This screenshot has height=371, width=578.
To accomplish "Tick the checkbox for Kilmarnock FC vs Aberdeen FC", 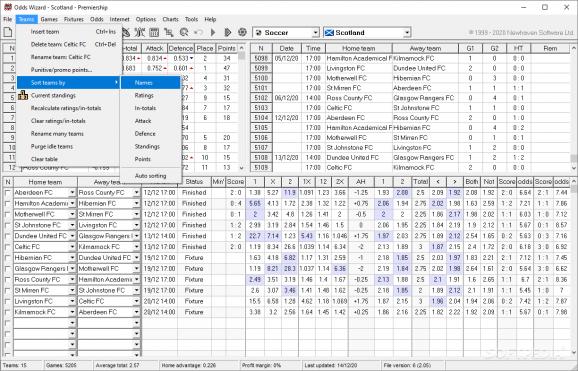I will (7, 312).
